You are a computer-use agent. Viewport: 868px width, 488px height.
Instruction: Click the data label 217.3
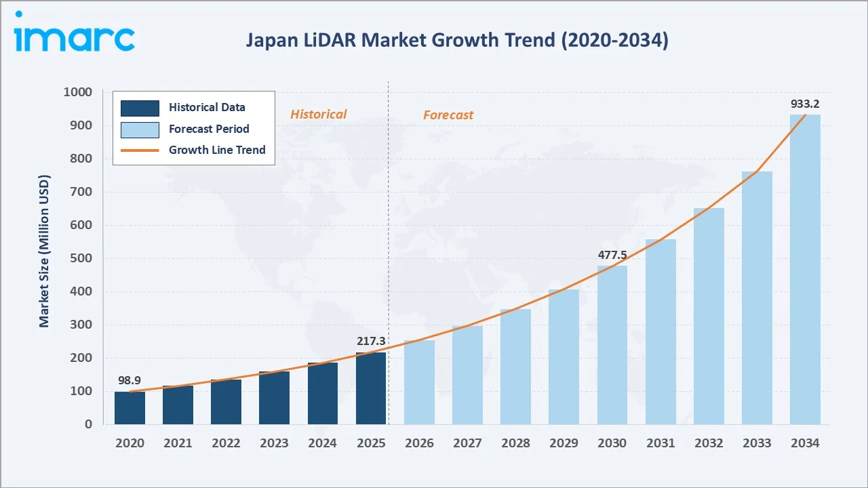[x=371, y=342]
